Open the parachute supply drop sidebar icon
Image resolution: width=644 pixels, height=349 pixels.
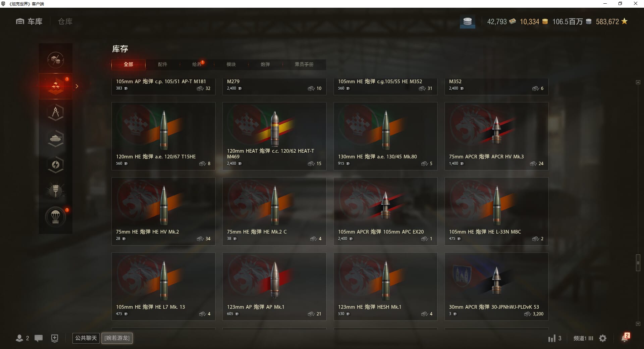pos(56,217)
